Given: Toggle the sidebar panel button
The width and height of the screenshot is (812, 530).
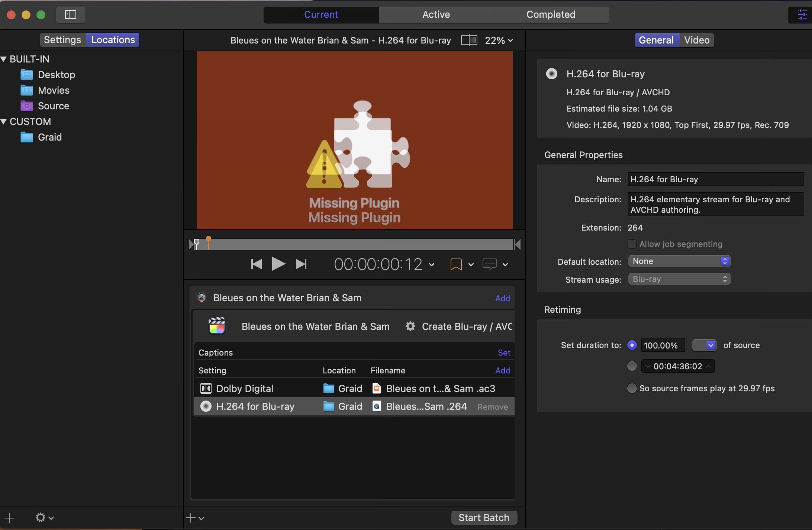Looking at the screenshot, I should click(71, 15).
